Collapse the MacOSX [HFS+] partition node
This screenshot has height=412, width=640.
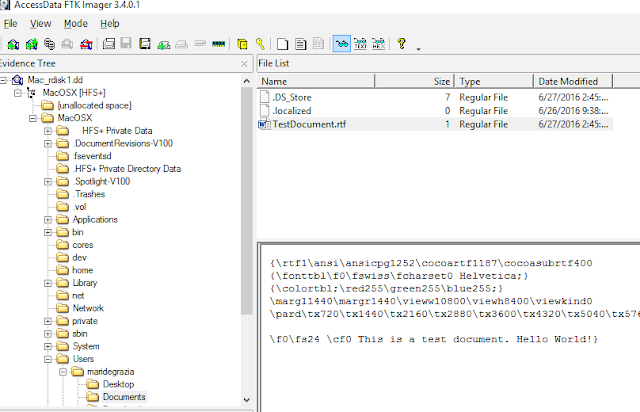click(18, 93)
